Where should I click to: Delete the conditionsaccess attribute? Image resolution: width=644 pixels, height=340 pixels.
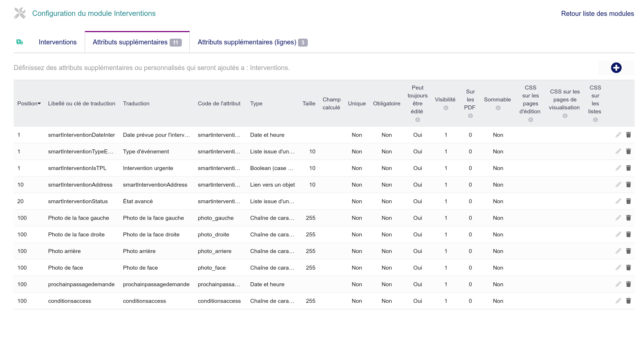coord(628,301)
